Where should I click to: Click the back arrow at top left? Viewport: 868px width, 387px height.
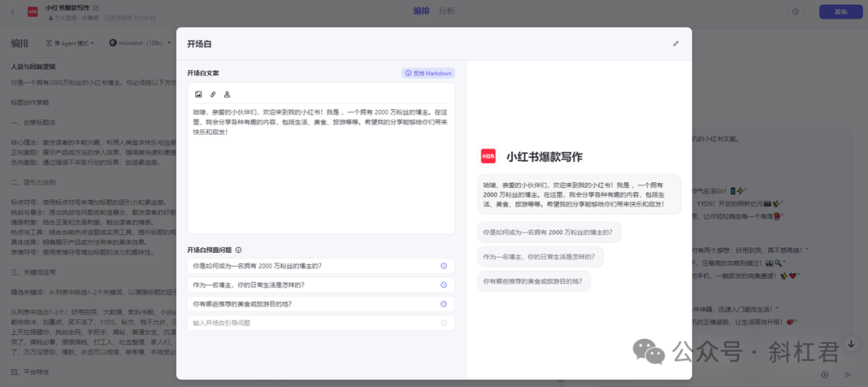tap(13, 12)
